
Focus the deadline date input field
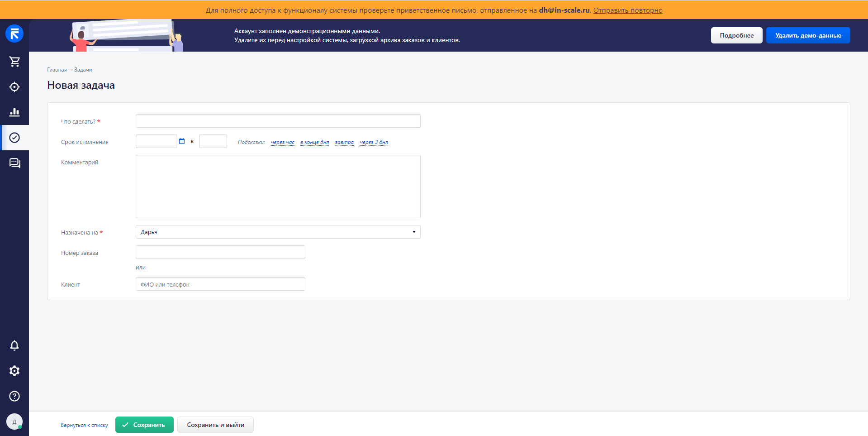[x=157, y=141]
